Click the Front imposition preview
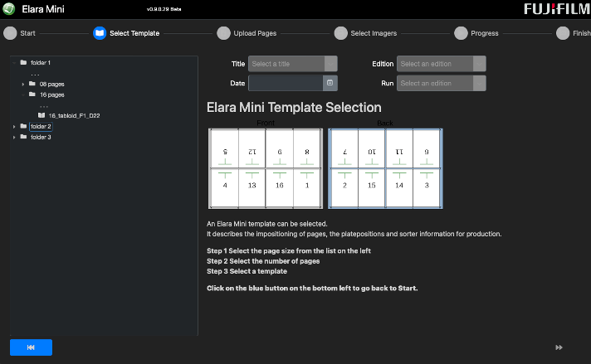Image resolution: width=591 pixels, height=364 pixels. pos(266,168)
